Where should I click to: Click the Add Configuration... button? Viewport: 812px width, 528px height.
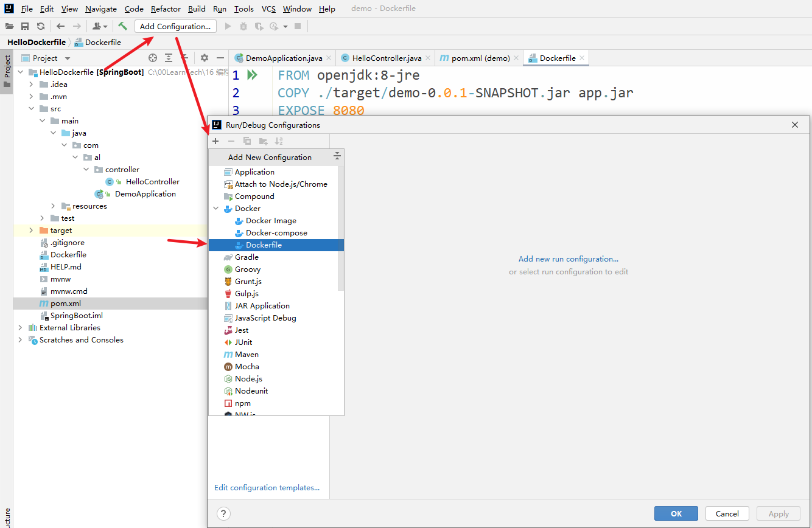pos(175,26)
